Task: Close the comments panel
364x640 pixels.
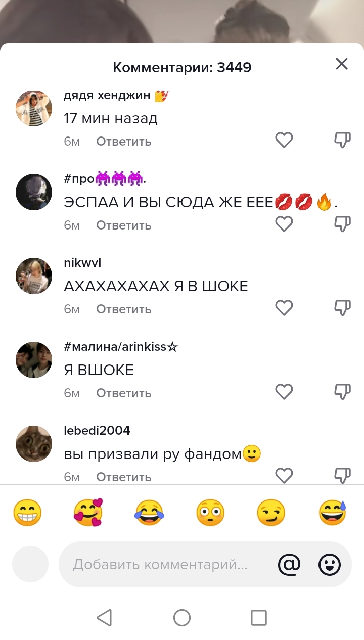Action: point(342,64)
